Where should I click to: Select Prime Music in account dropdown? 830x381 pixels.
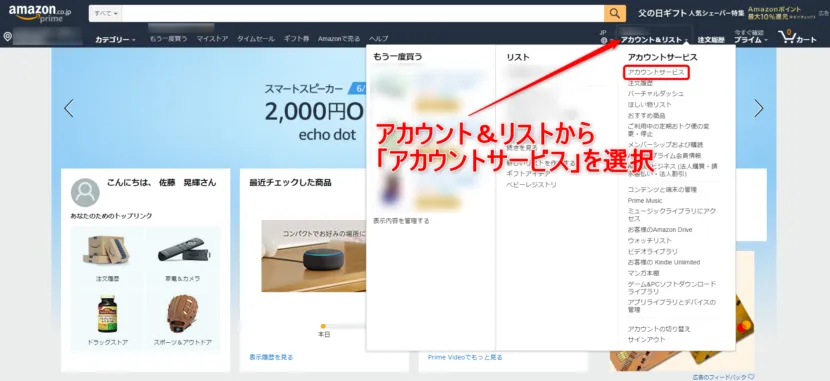645,201
